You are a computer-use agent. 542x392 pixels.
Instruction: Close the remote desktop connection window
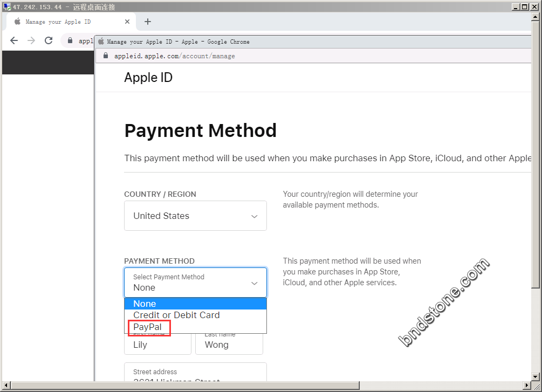click(x=534, y=7)
